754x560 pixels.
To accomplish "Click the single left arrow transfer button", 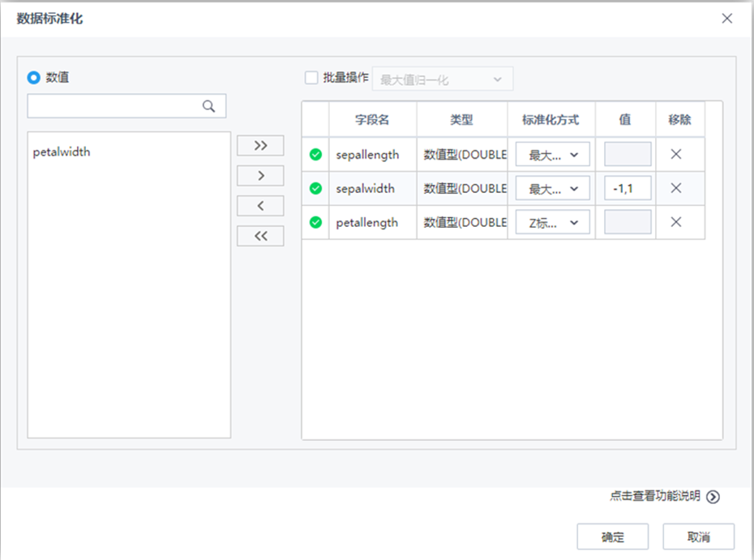I will point(259,205).
